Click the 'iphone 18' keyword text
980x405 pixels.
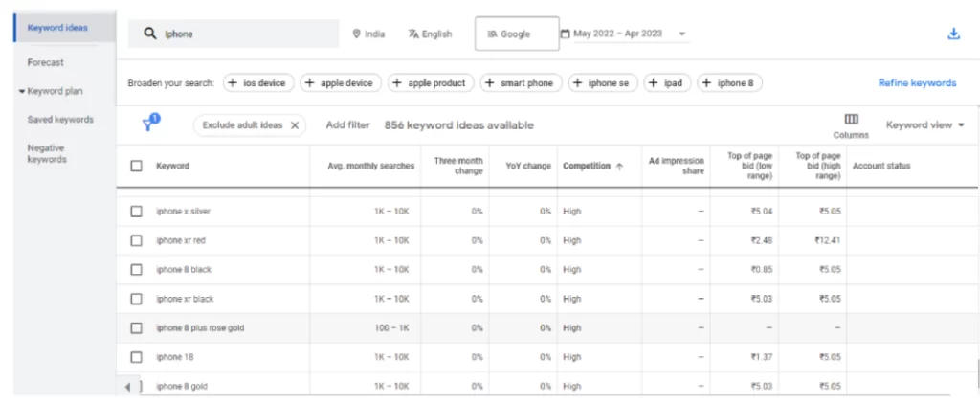(x=175, y=357)
